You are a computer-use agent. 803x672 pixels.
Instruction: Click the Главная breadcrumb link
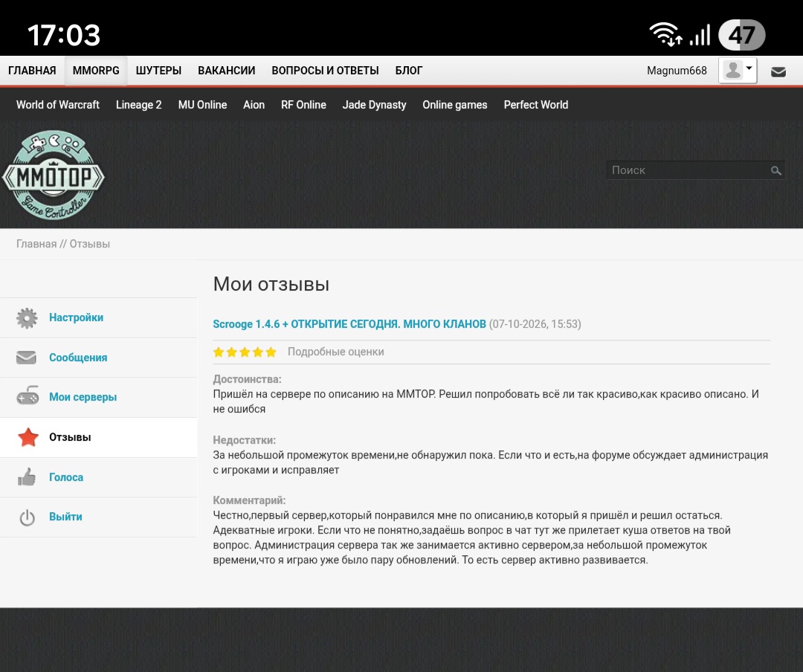point(36,244)
